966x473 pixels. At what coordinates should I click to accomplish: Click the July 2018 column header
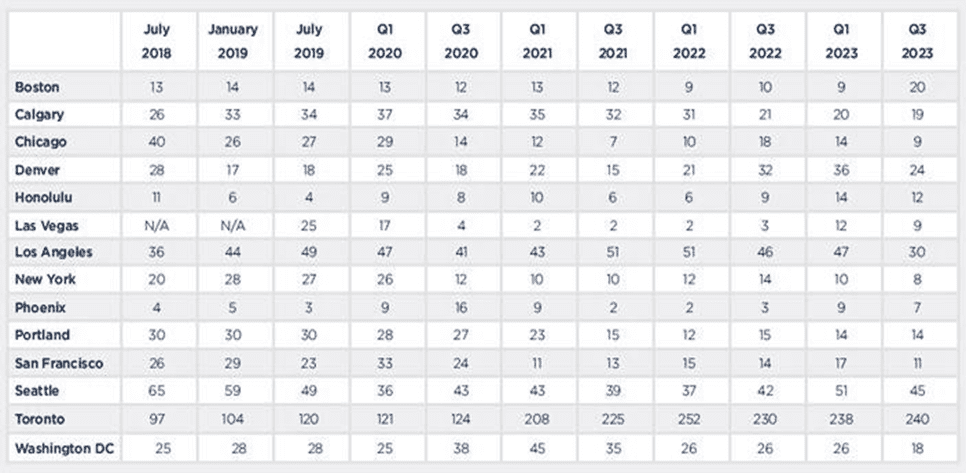(156, 41)
